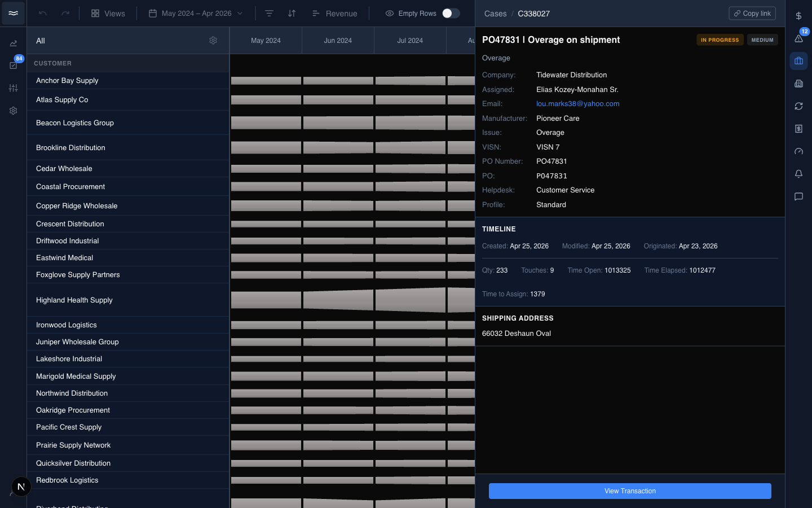Toggle the Empty Rows switch
This screenshot has width=812, height=508.
451,14
